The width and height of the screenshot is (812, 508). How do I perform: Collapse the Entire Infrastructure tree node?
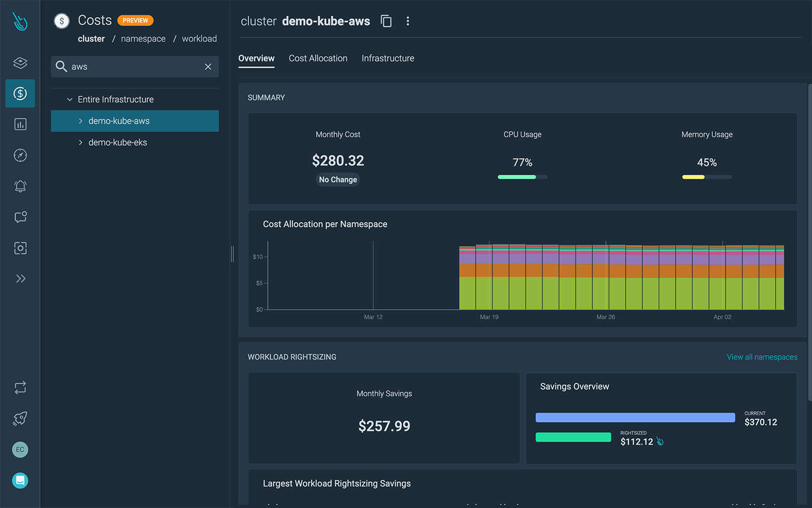pos(69,99)
